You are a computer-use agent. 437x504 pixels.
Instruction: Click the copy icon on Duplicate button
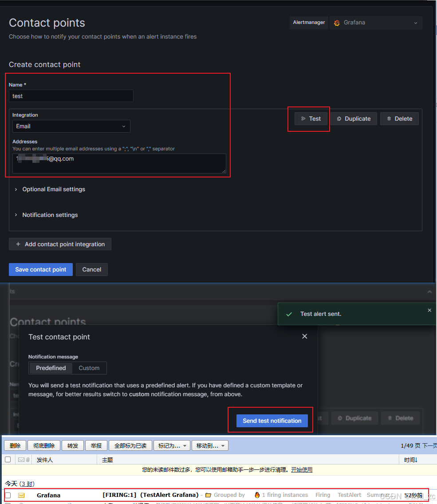(x=339, y=118)
